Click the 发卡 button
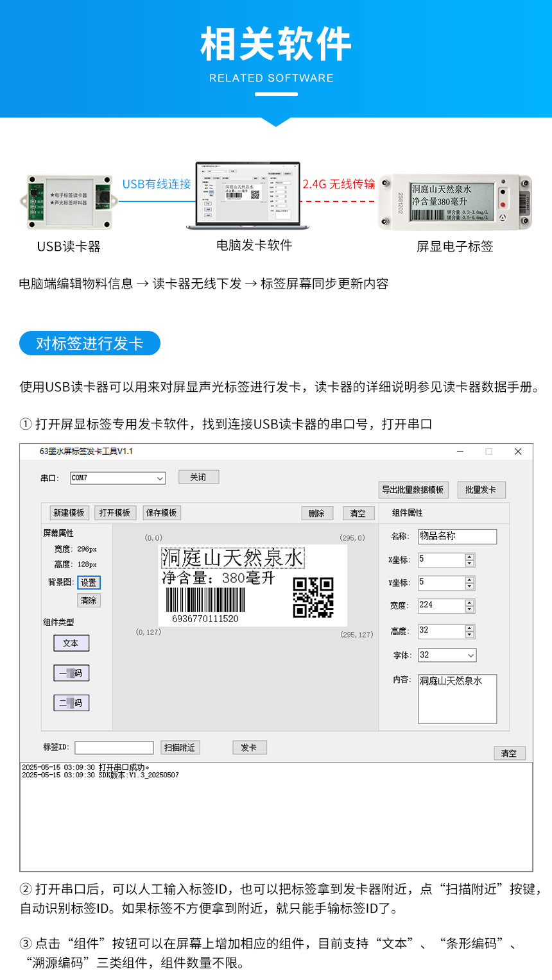552x980 pixels. pyautogui.click(x=249, y=748)
